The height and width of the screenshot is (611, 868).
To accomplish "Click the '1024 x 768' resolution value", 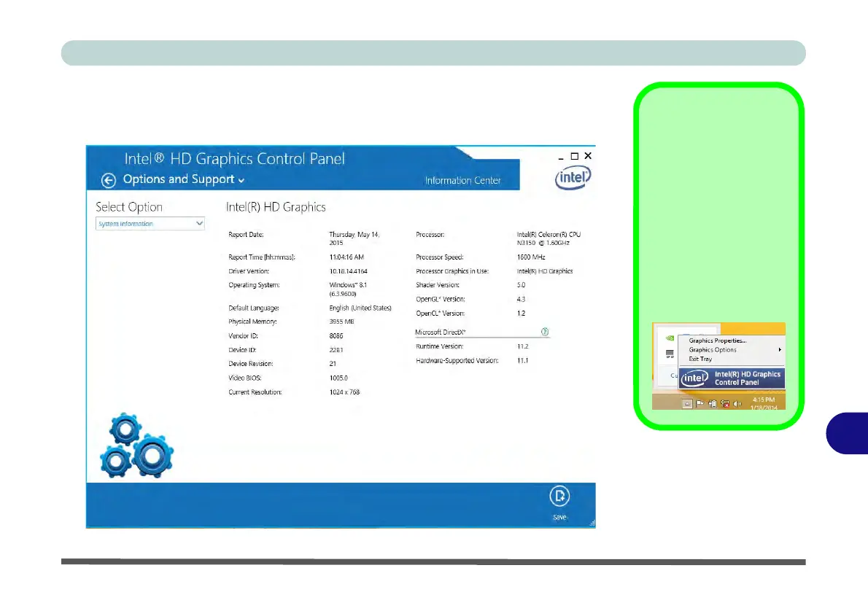I will coord(344,392).
